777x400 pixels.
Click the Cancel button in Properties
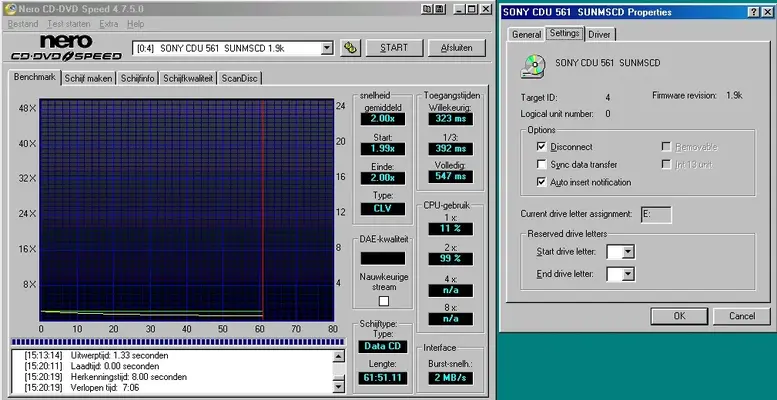pyautogui.click(x=741, y=316)
